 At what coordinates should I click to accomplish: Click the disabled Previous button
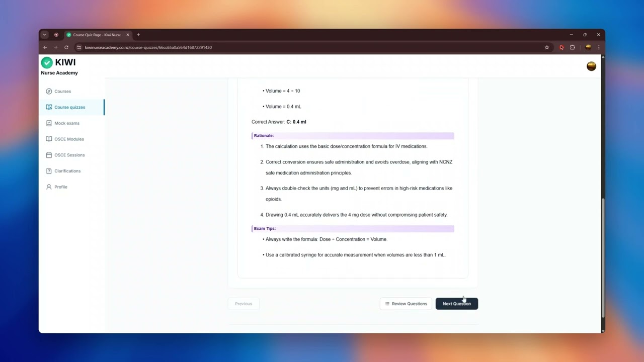(244, 304)
